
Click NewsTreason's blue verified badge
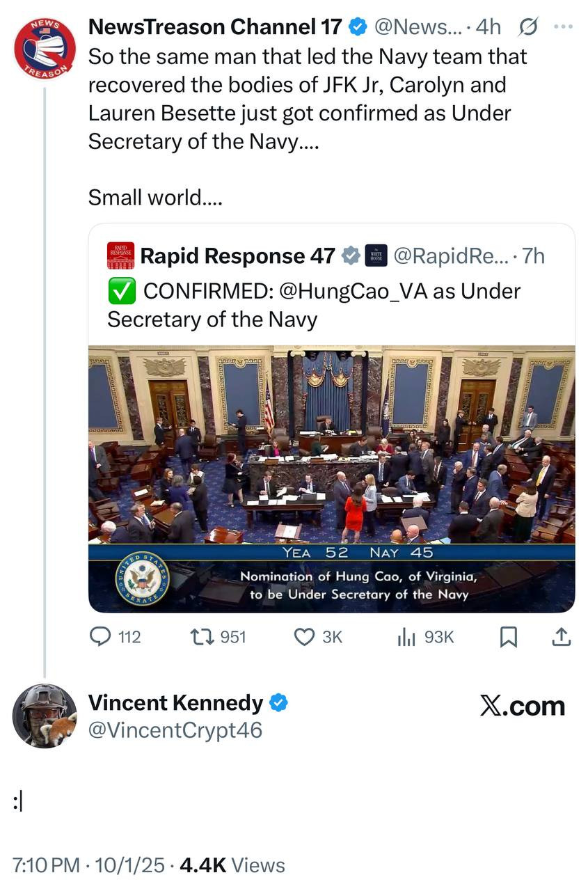(x=358, y=26)
